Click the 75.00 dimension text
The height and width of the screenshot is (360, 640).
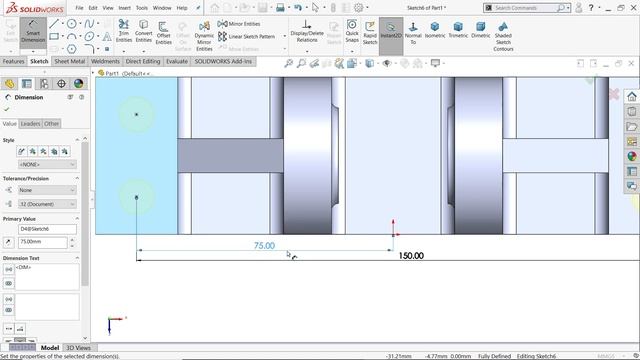pos(264,246)
